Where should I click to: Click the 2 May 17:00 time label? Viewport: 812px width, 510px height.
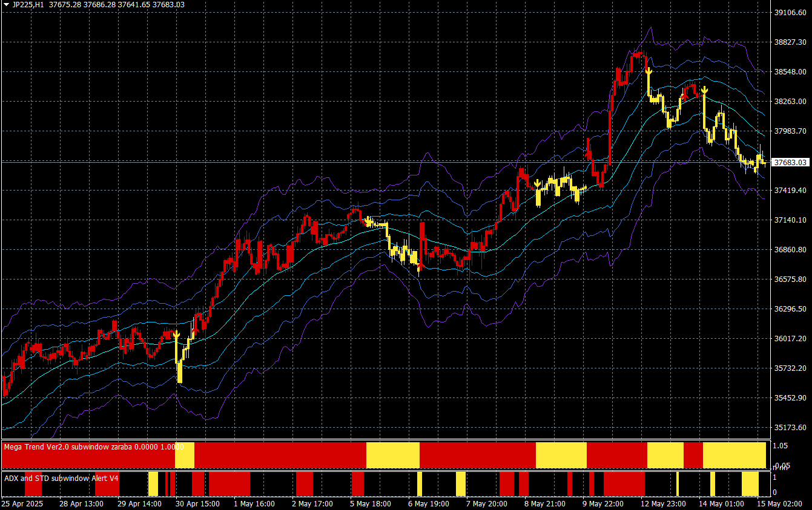[x=313, y=503]
